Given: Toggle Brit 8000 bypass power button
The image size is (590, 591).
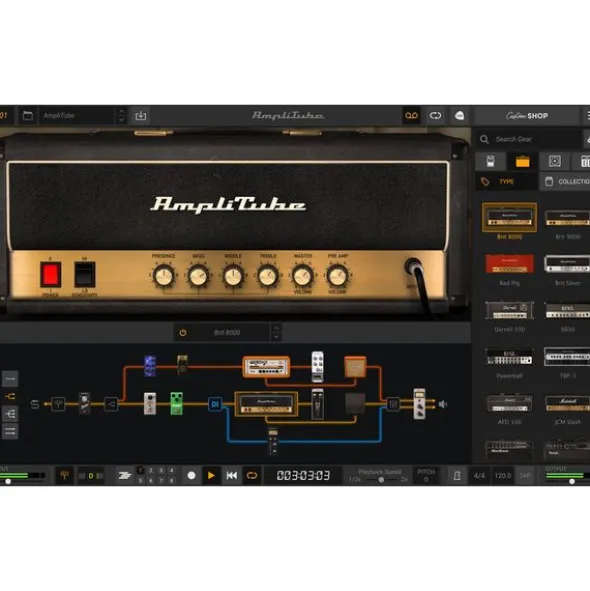Looking at the screenshot, I should (183, 333).
